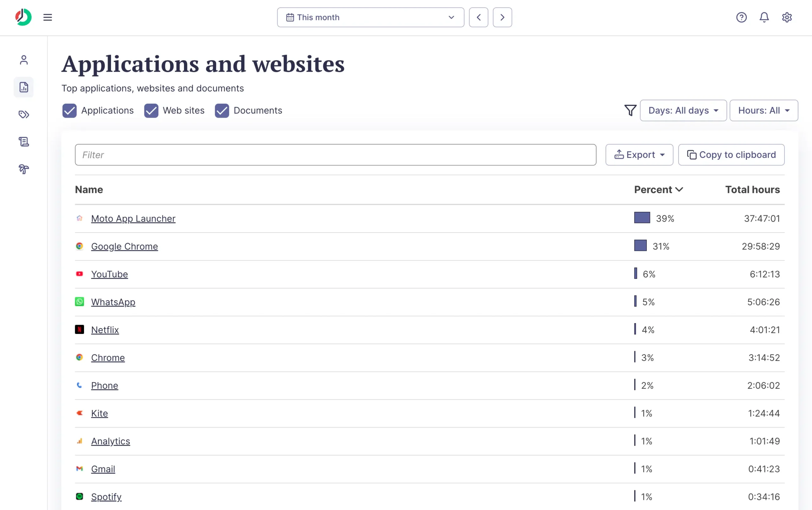Go to previous period arrow
This screenshot has width=812, height=510.
[479, 17]
